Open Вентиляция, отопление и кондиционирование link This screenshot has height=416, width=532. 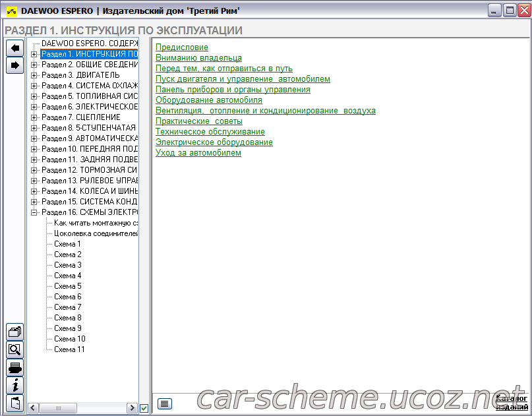(265, 111)
